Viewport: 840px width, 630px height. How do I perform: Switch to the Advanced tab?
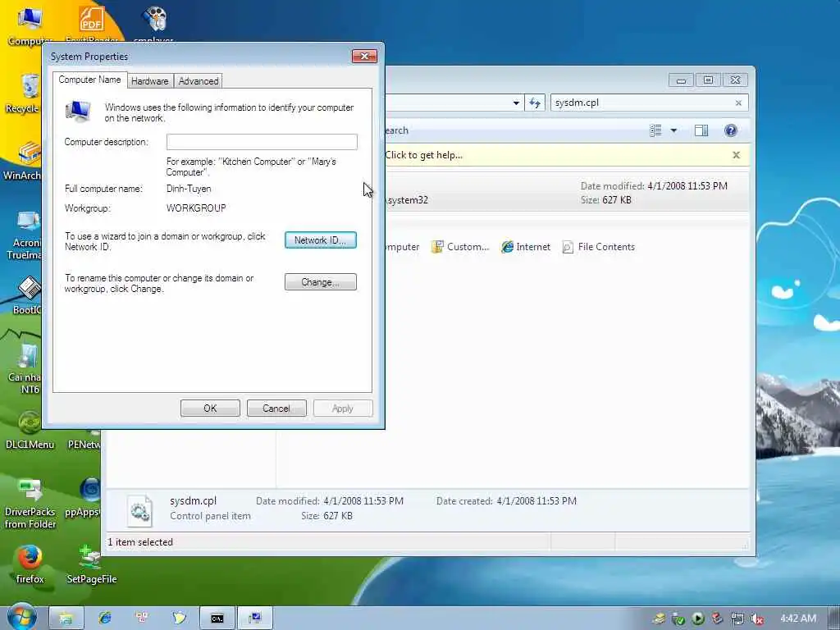(199, 81)
